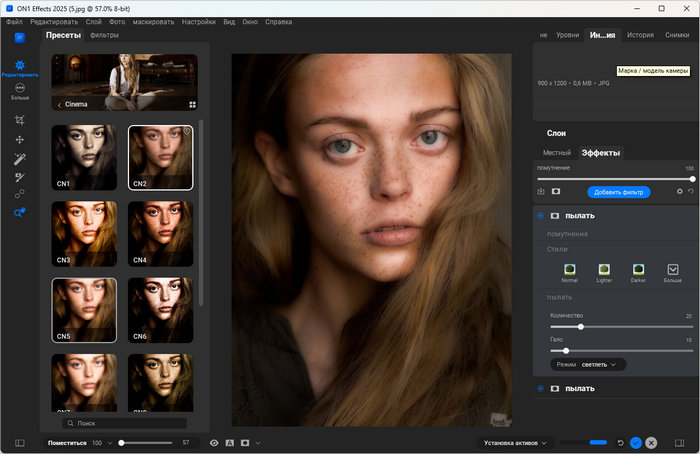Image resolution: width=700 pixels, height=454 pixels.
Task: Select the Move/Transform tool
Action: [19, 139]
